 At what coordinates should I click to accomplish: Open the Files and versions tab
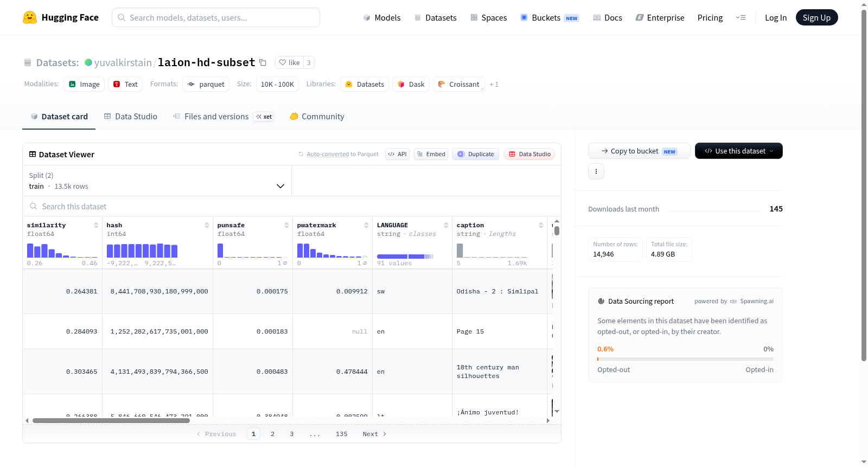(x=224, y=117)
